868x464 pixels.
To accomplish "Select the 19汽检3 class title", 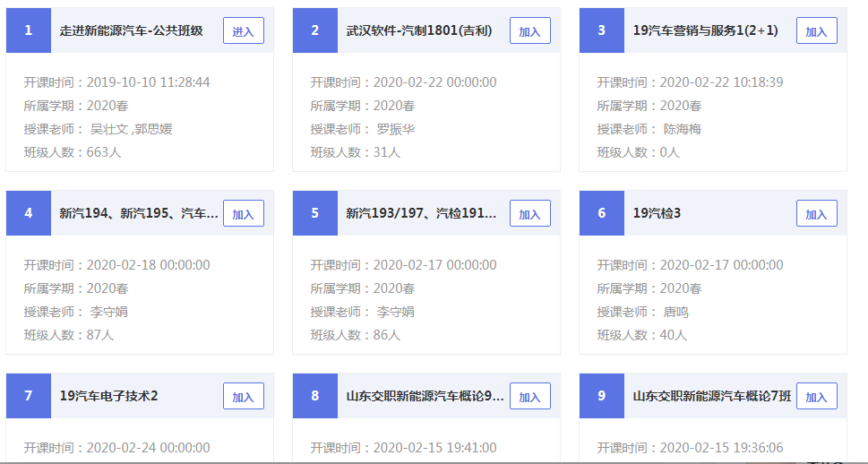I will click(657, 213).
